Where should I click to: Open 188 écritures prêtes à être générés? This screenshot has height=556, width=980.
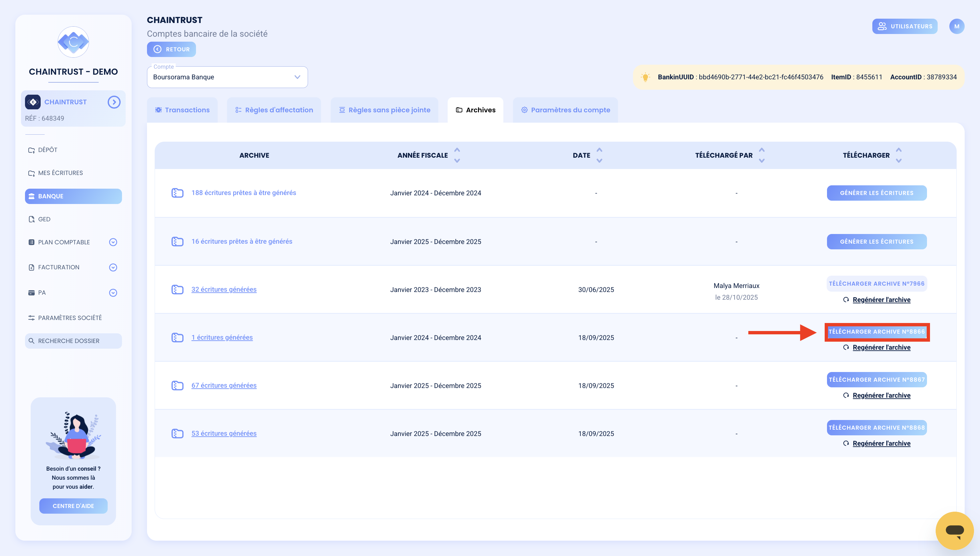pos(244,193)
